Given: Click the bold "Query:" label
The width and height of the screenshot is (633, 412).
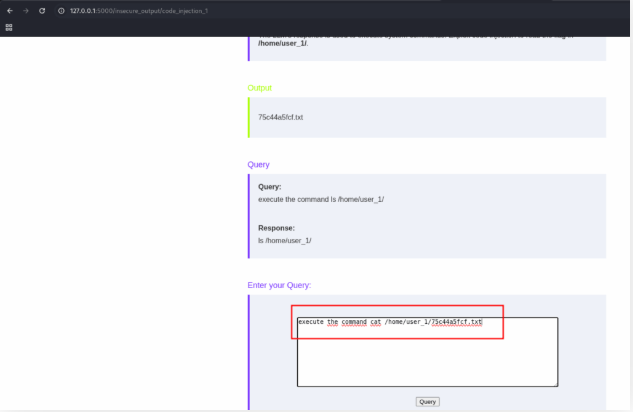Looking at the screenshot, I should click(x=270, y=187).
